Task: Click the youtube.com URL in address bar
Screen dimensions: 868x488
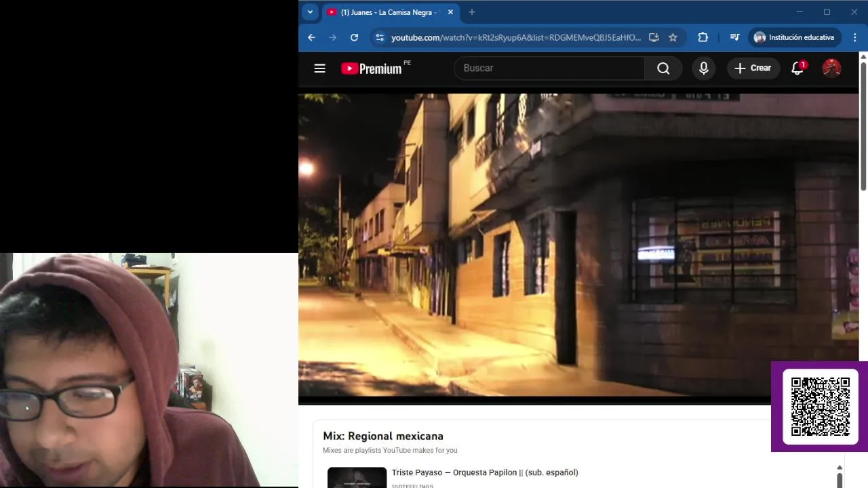Action: pos(516,37)
